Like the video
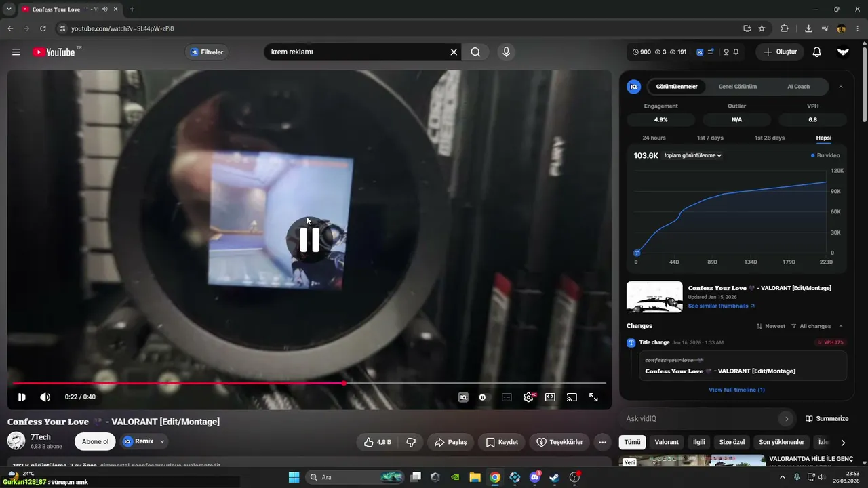 (377, 442)
